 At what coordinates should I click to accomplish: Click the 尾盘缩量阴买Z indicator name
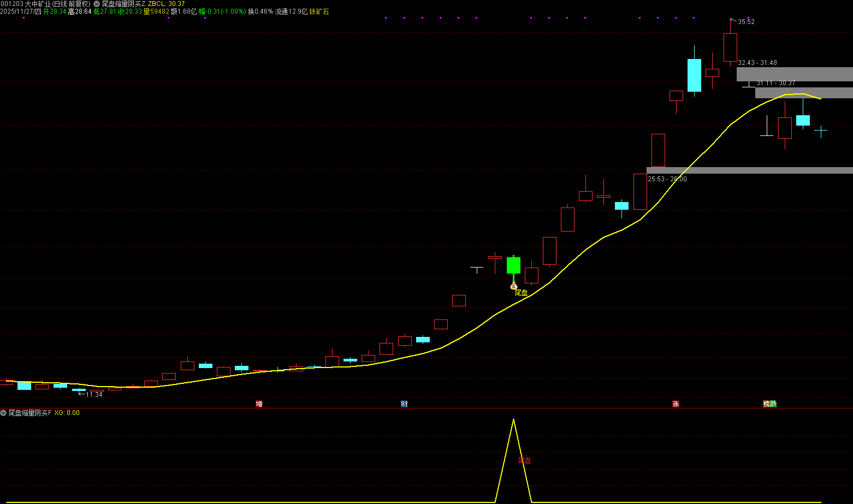tap(124, 4)
